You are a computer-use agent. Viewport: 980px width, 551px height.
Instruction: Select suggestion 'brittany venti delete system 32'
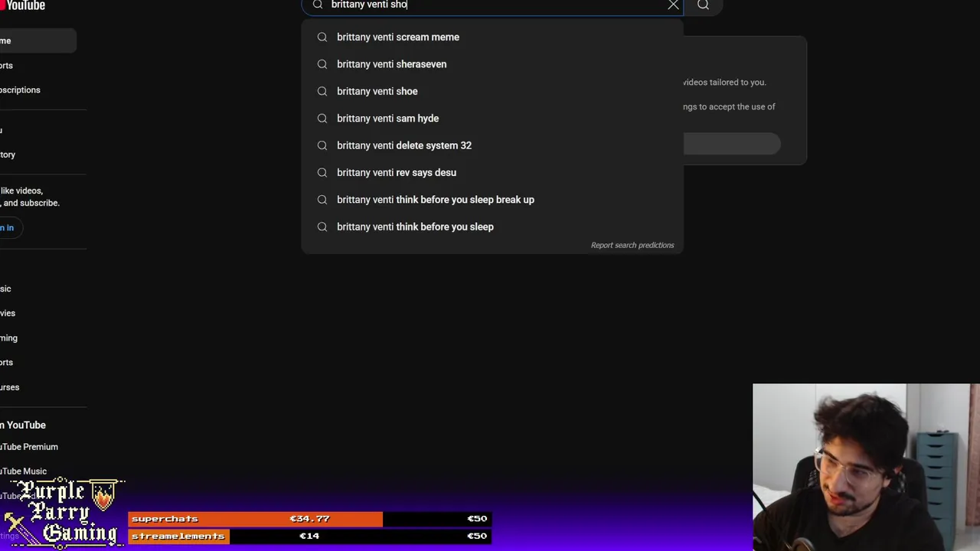click(492, 145)
